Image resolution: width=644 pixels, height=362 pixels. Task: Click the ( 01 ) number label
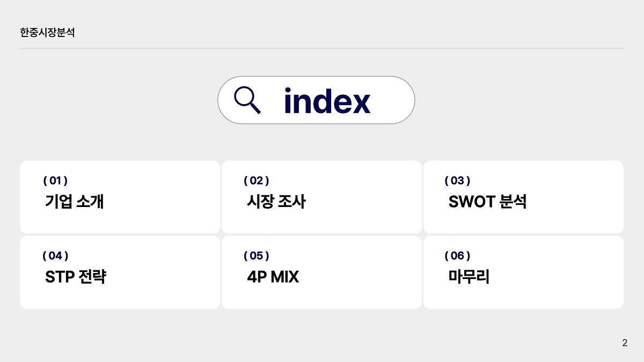[x=55, y=181]
